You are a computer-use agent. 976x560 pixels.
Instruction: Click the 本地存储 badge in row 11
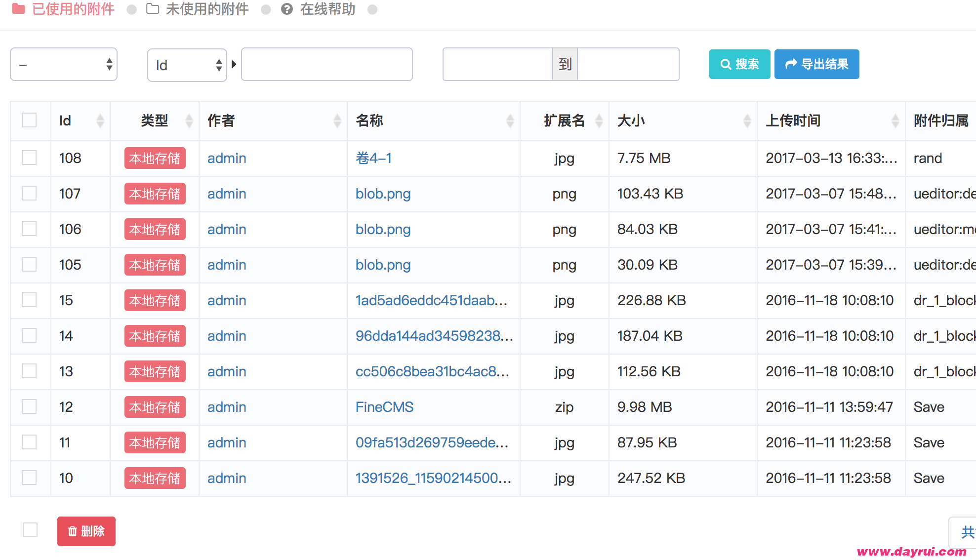tap(155, 442)
